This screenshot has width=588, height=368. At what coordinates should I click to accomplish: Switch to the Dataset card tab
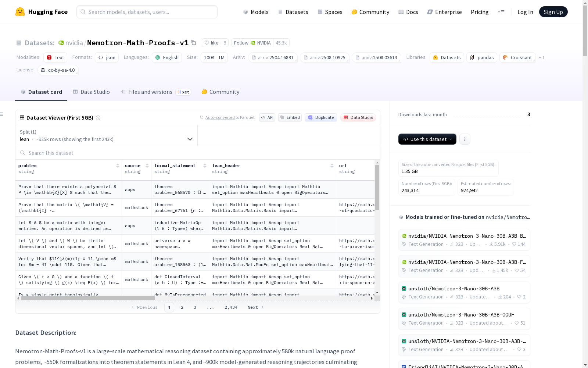(41, 92)
